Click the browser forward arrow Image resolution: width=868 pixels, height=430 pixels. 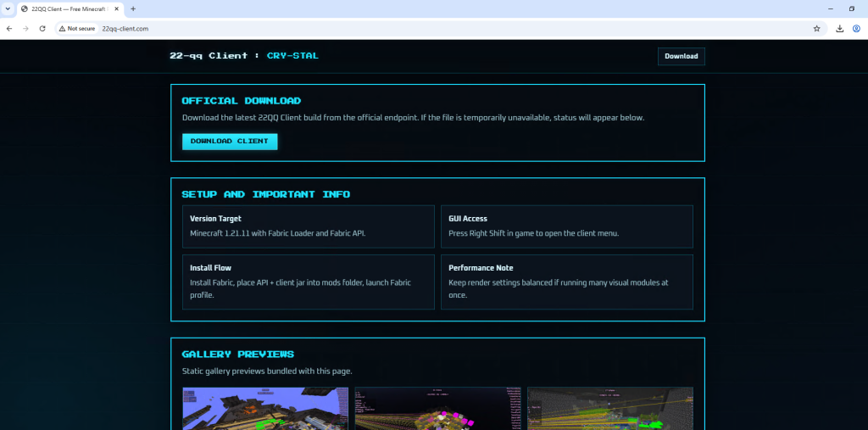[25, 28]
